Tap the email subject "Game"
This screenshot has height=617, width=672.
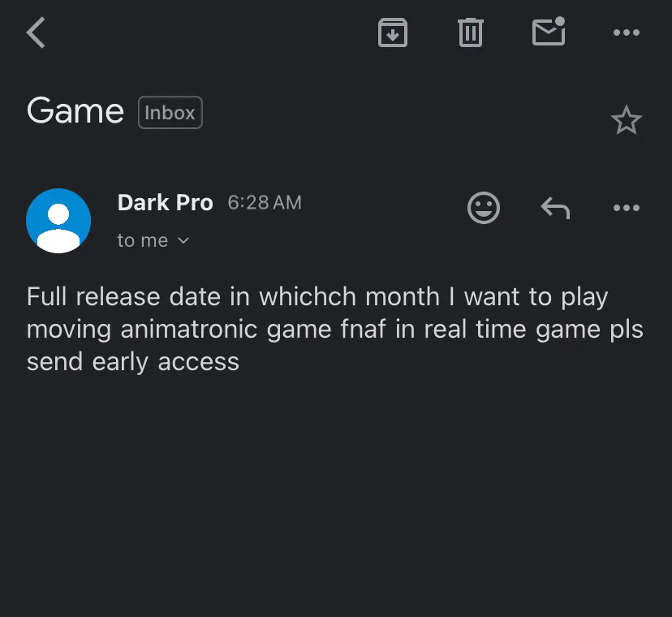click(x=75, y=111)
